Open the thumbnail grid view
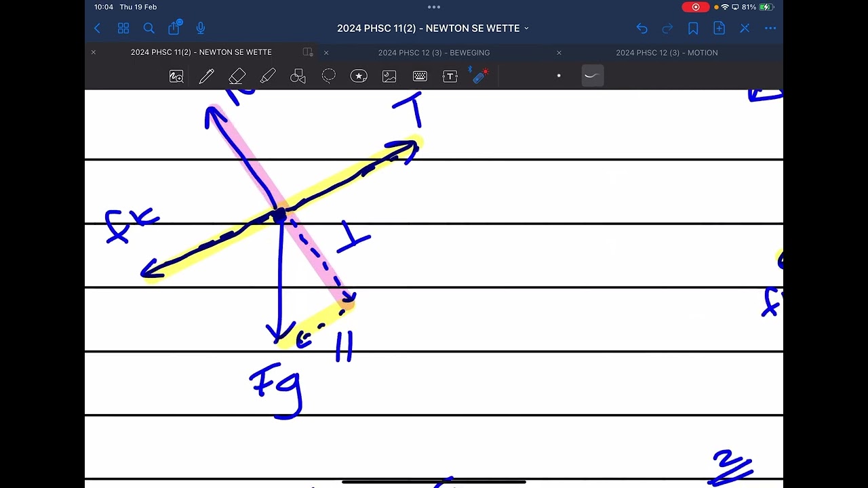The height and width of the screenshot is (488, 868). (x=123, y=28)
